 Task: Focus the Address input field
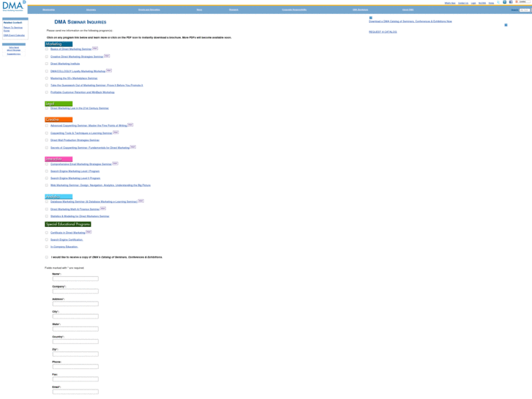click(x=75, y=304)
